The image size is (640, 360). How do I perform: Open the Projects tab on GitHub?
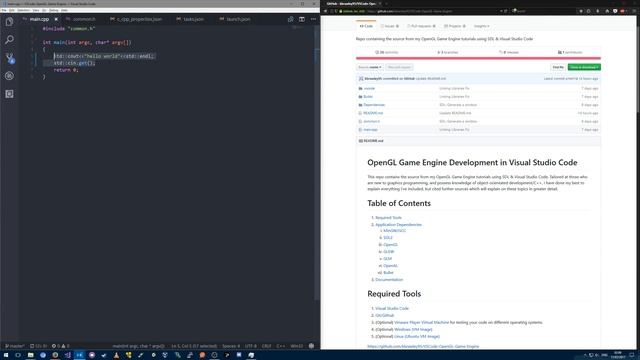pos(455,26)
